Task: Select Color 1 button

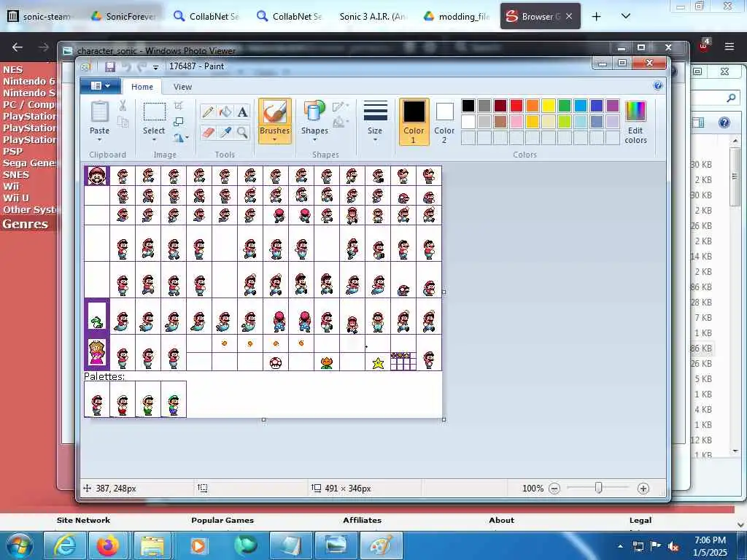Action: tap(414, 122)
